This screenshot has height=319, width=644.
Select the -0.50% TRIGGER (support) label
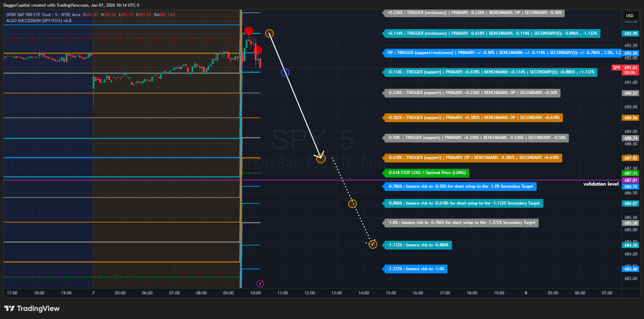[475, 138]
